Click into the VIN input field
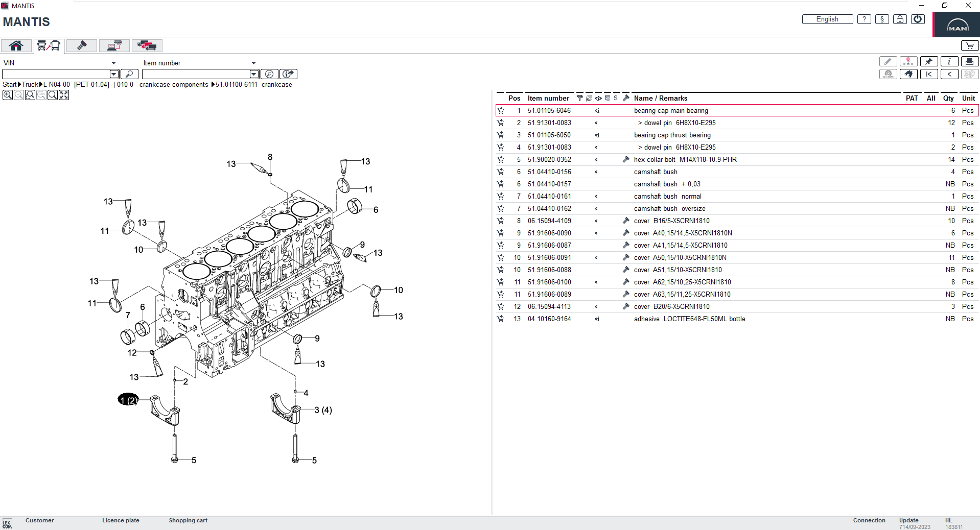 coord(56,75)
